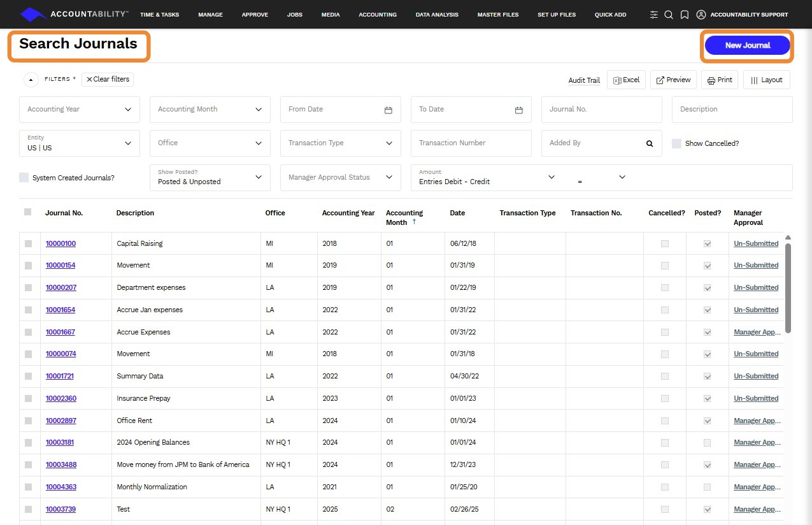Viewport: 812px width, 525px height.
Task: Click the table vertical scrollbar thumb
Action: click(x=788, y=287)
